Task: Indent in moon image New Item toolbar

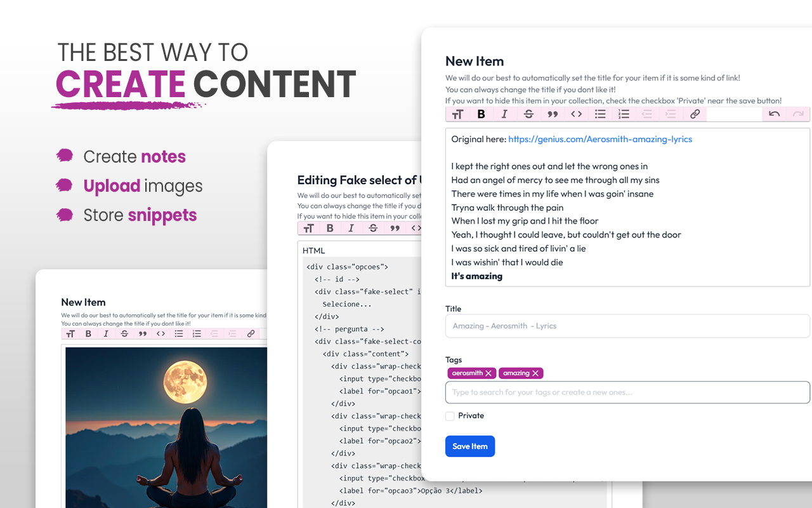Action: click(233, 333)
